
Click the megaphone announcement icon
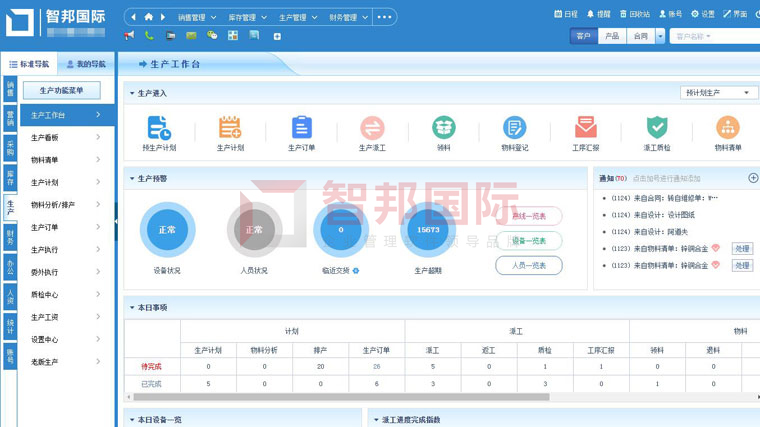[129, 35]
